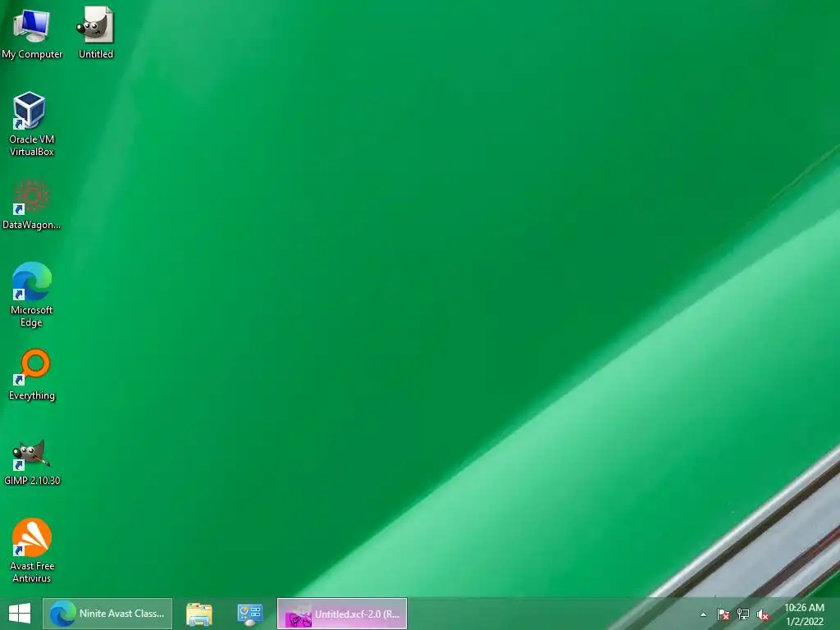Open the network status tray icon

[x=743, y=614]
